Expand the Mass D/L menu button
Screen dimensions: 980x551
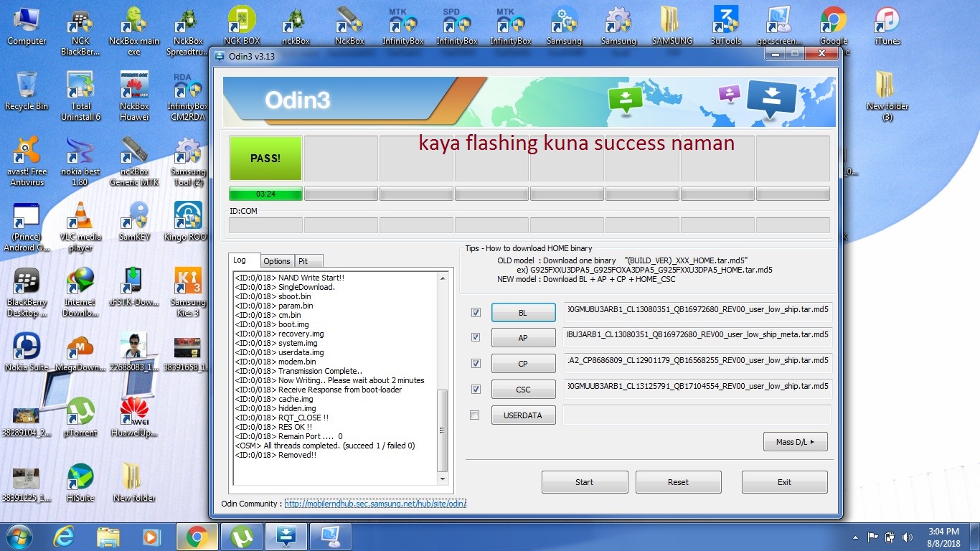coord(796,442)
